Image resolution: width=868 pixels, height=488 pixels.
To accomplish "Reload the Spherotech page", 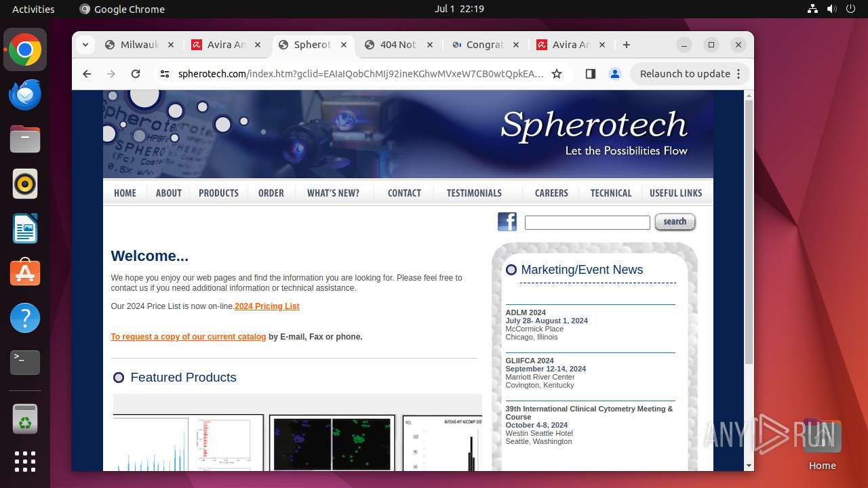I will [x=136, y=74].
